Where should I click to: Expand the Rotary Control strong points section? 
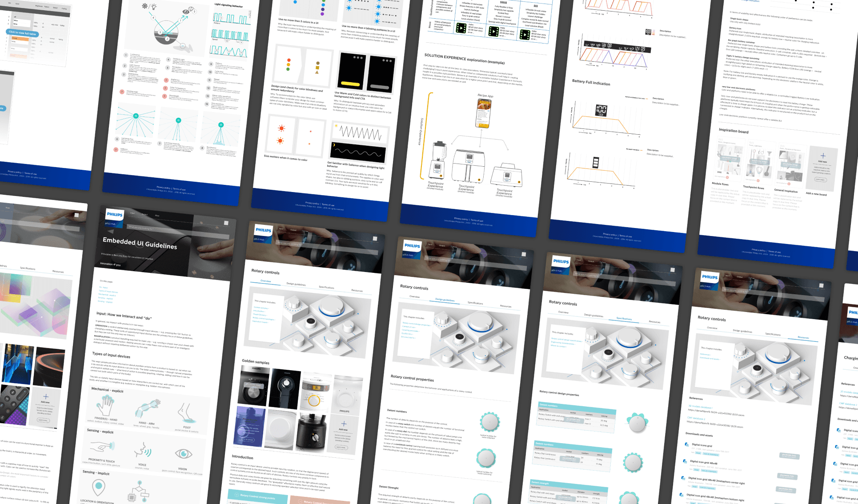coord(257,497)
